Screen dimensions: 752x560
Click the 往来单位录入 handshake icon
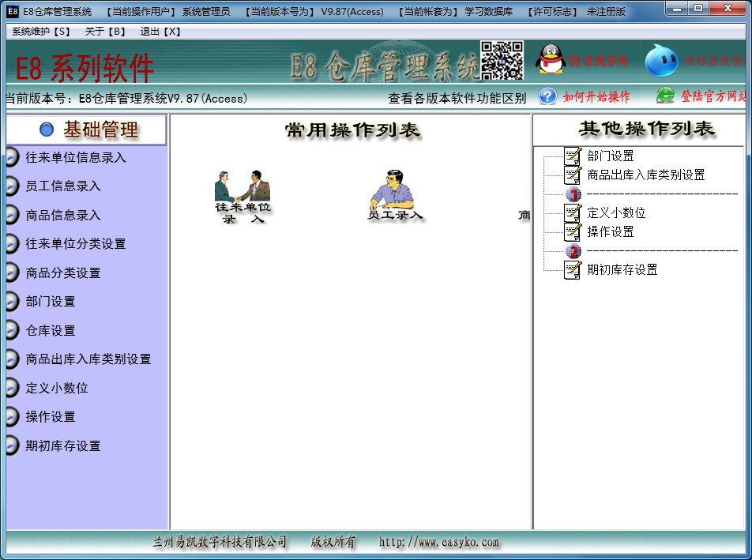click(243, 197)
